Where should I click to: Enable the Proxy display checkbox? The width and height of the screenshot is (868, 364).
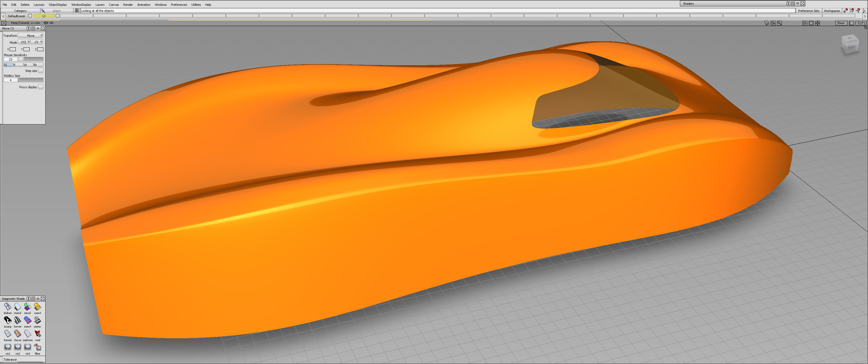(x=41, y=87)
